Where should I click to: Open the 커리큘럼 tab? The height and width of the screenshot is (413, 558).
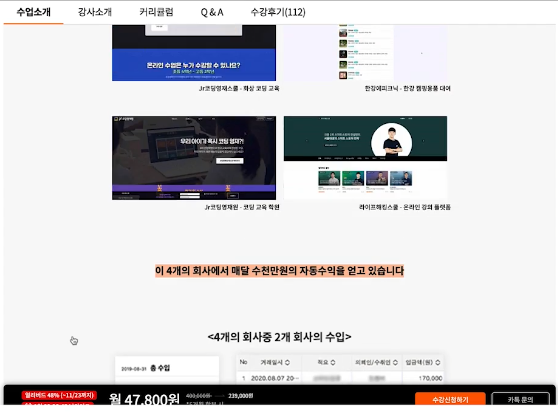(x=156, y=12)
